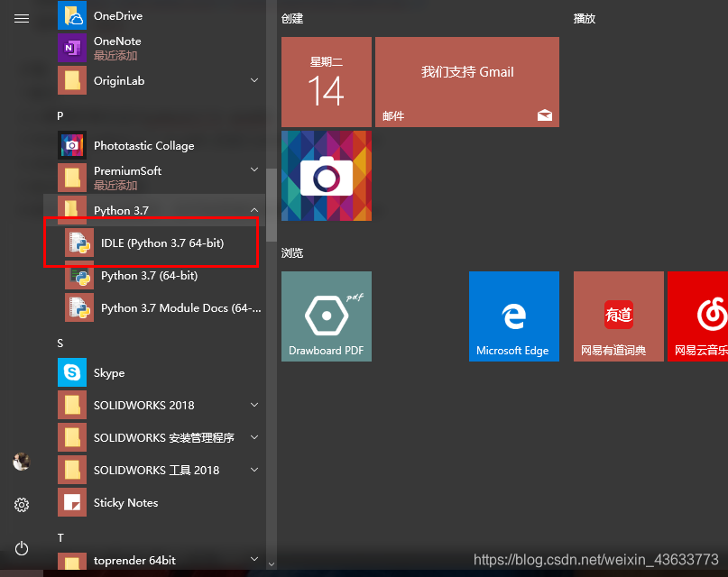728x577 pixels.
Task: Expand the OriginLab folder chevron
Action: point(254,80)
